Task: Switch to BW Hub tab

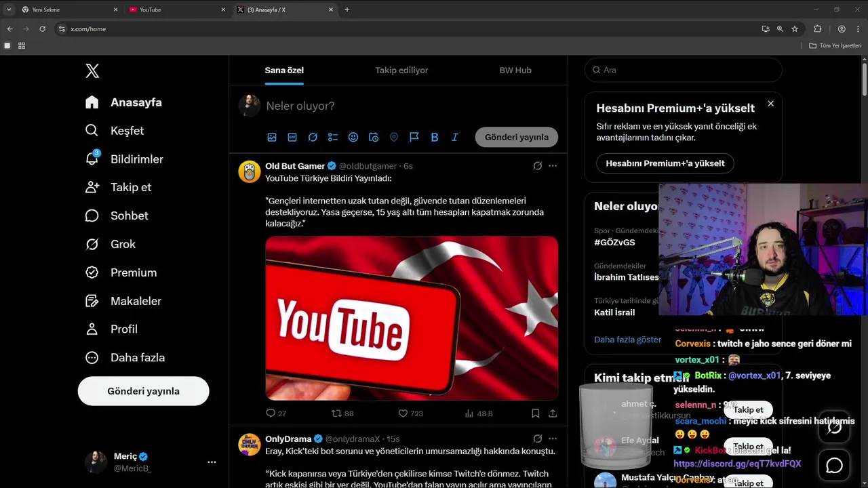Action: click(x=515, y=70)
